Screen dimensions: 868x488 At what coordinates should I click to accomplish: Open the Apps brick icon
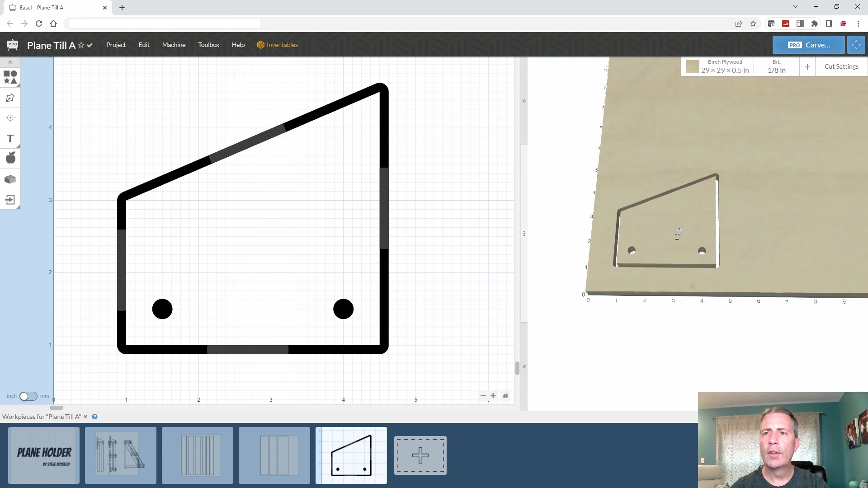coord(10,179)
